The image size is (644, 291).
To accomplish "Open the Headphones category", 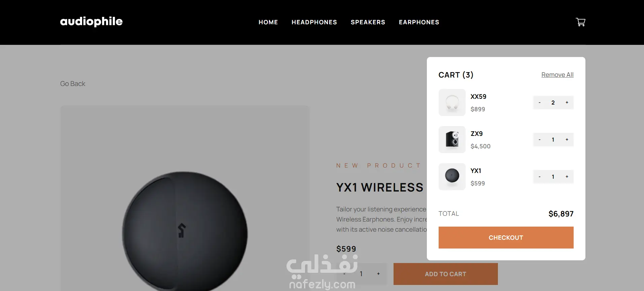I will pyautogui.click(x=314, y=22).
